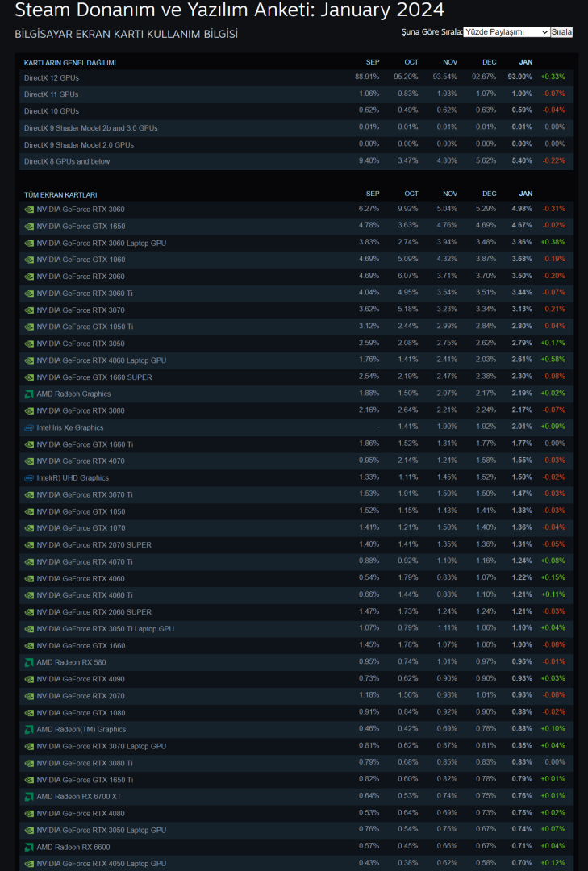This screenshot has height=871, width=588.
Task: Select the DirectX 10 GPUs row label
Action: coord(51,111)
